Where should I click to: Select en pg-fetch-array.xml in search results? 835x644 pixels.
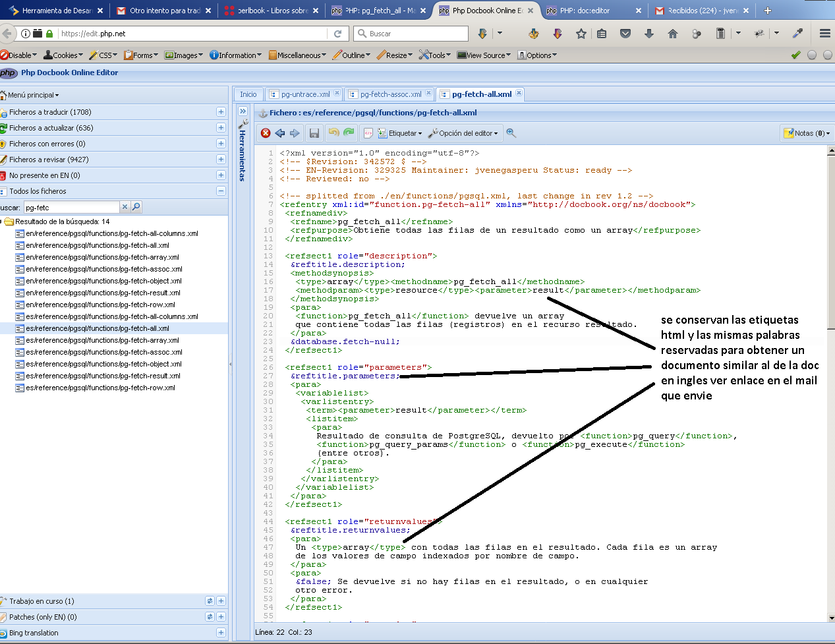102,257
